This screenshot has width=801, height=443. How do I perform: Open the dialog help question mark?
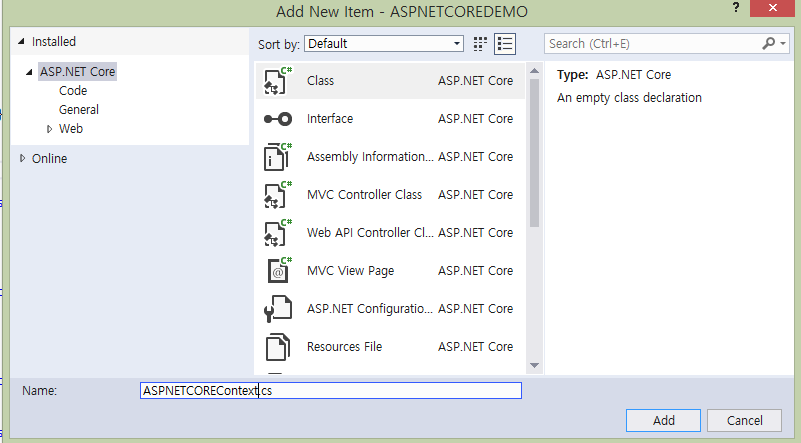click(x=736, y=8)
